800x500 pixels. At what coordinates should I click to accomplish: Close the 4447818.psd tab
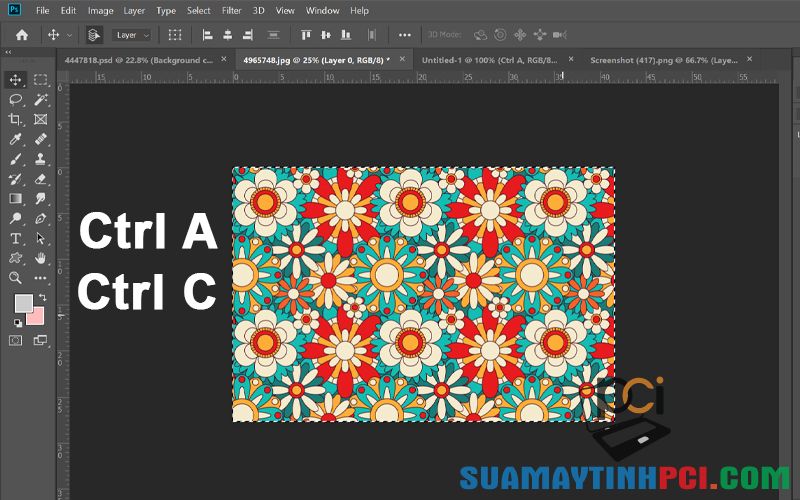223,59
